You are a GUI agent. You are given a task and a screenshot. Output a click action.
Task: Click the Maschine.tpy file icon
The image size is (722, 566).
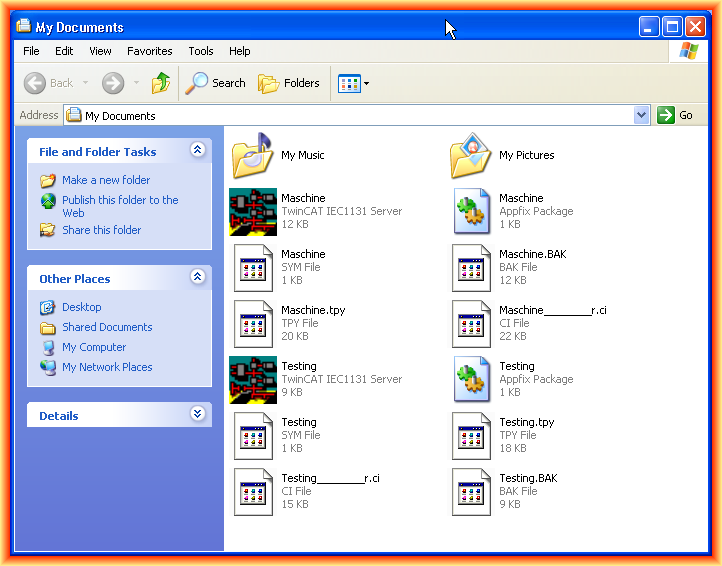tap(252, 324)
